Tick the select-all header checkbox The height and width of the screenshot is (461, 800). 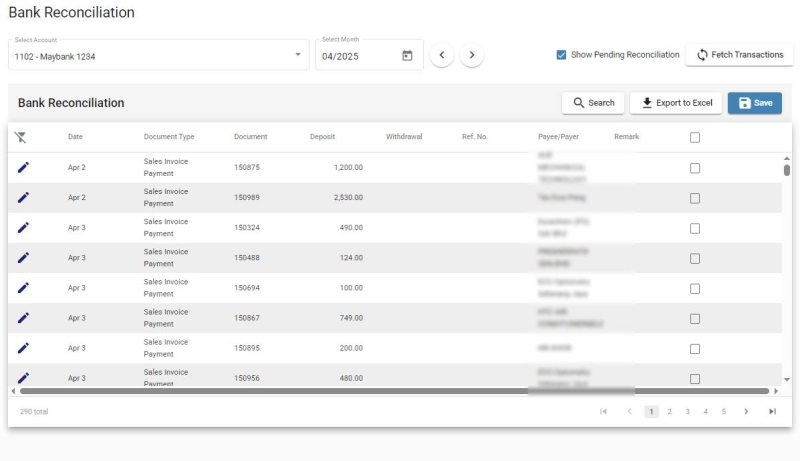695,137
